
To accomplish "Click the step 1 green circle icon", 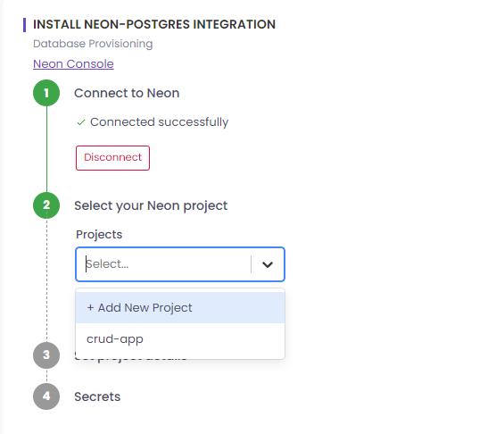I will [x=46, y=93].
